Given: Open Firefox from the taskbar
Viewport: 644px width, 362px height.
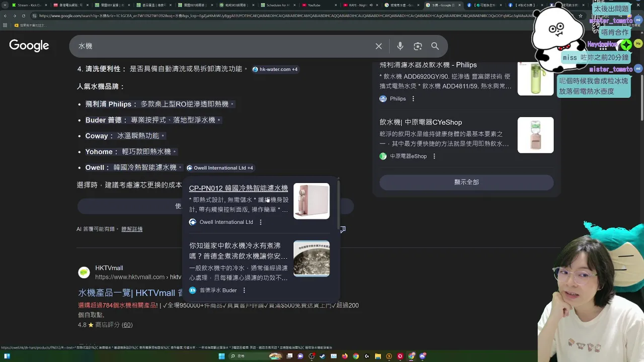Looking at the screenshot, I should click(345, 356).
